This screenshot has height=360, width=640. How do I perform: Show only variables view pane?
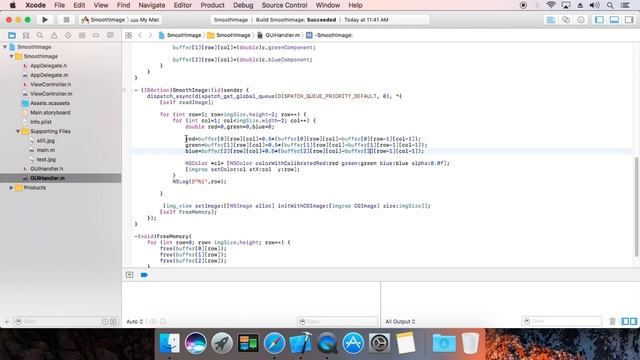click(625, 321)
